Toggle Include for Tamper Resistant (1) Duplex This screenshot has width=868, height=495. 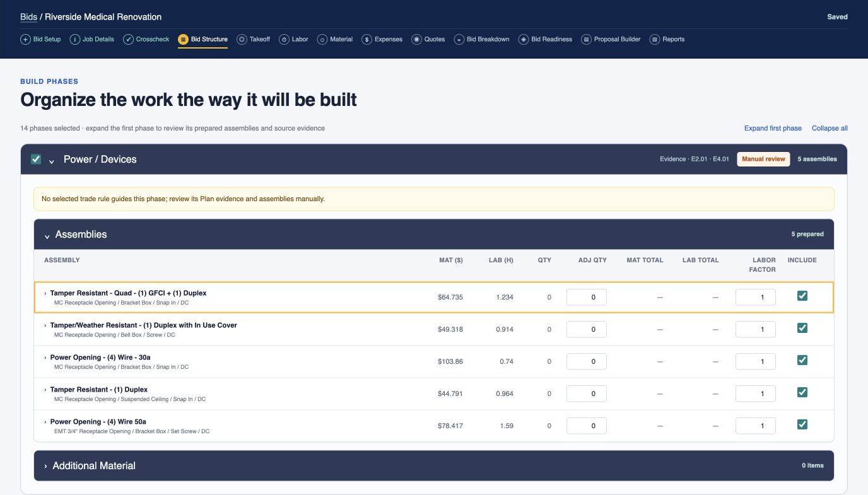pos(802,392)
